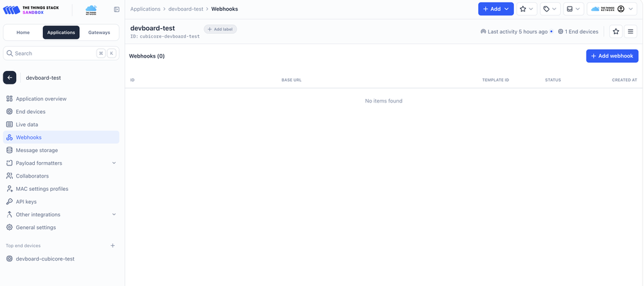The width and height of the screenshot is (644, 286).
Task: Open the hamburger menu in application header
Action: [x=631, y=31]
